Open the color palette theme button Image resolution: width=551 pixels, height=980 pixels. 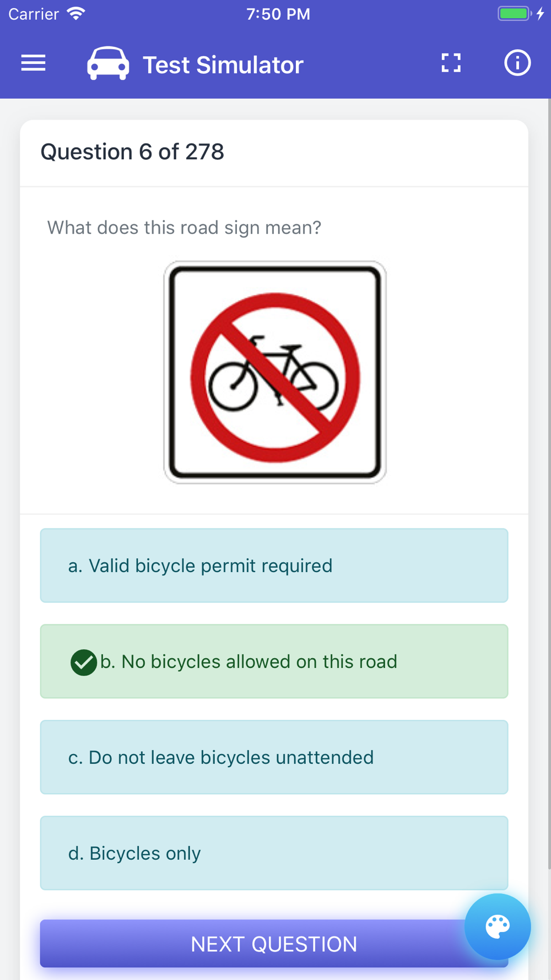[x=498, y=927]
